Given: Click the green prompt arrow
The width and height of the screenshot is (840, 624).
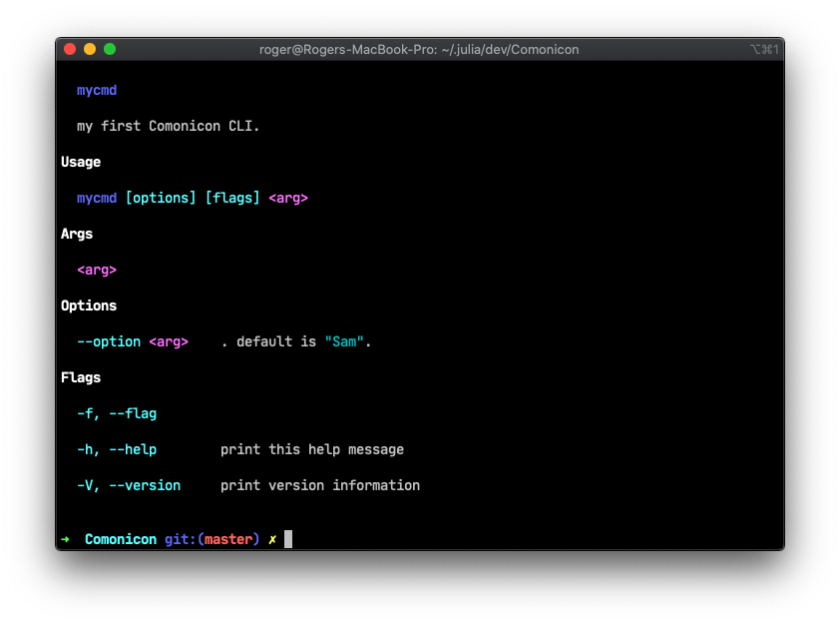Looking at the screenshot, I should pyautogui.click(x=66, y=539).
